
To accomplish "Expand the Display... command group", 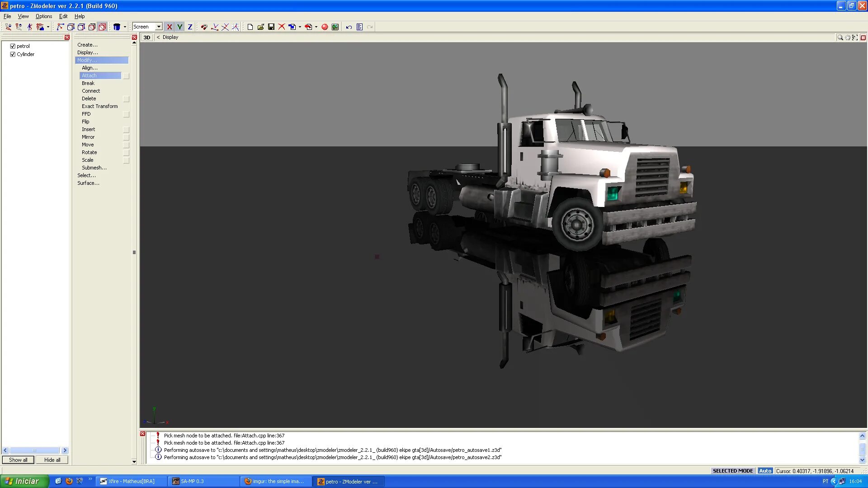I will coord(87,52).
